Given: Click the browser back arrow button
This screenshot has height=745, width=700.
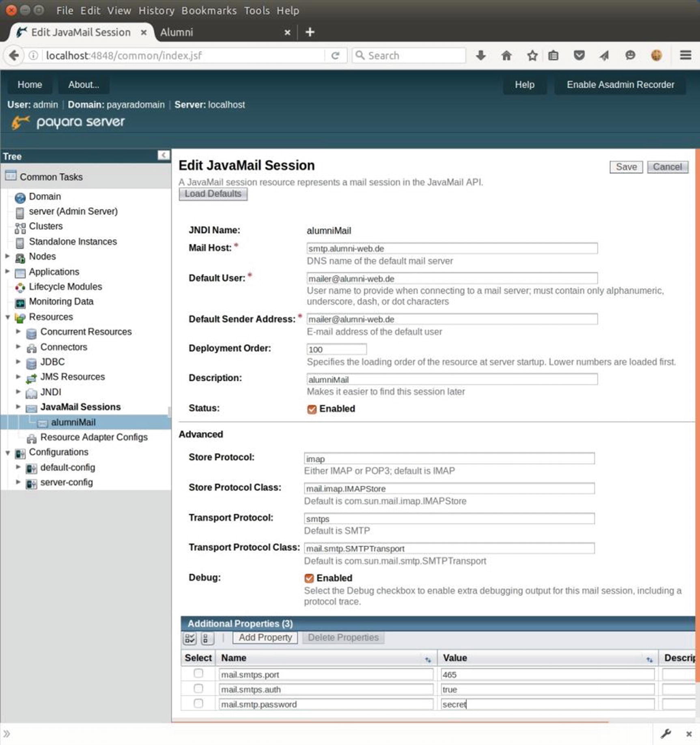Looking at the screenshot, I should tap(14, 55).
